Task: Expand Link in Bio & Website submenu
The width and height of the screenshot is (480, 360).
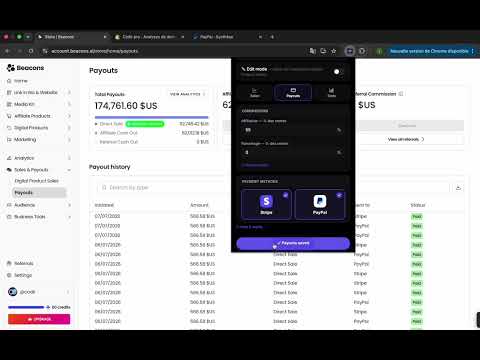Action: click(69, 92)
